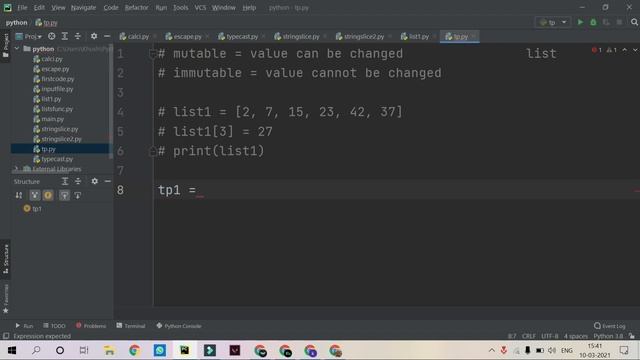
Task: Expand all in the Structure panel
Action: point(65,181)
